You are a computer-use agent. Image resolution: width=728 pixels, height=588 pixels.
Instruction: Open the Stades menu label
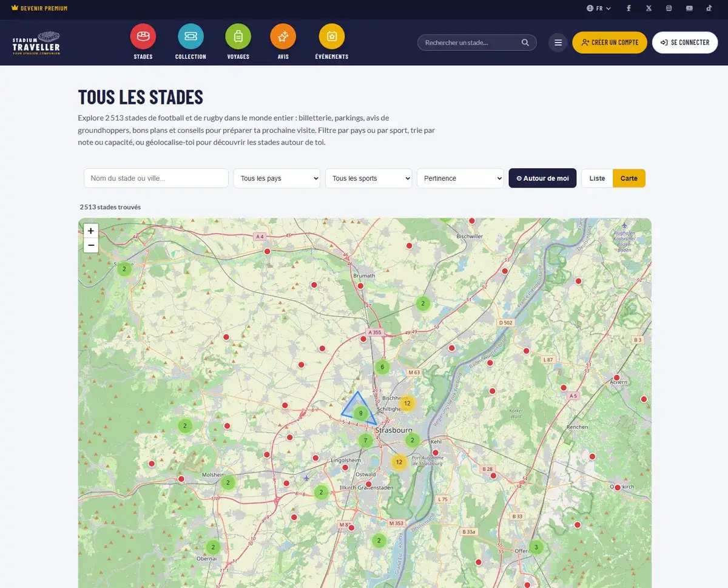tap(143, 56)
